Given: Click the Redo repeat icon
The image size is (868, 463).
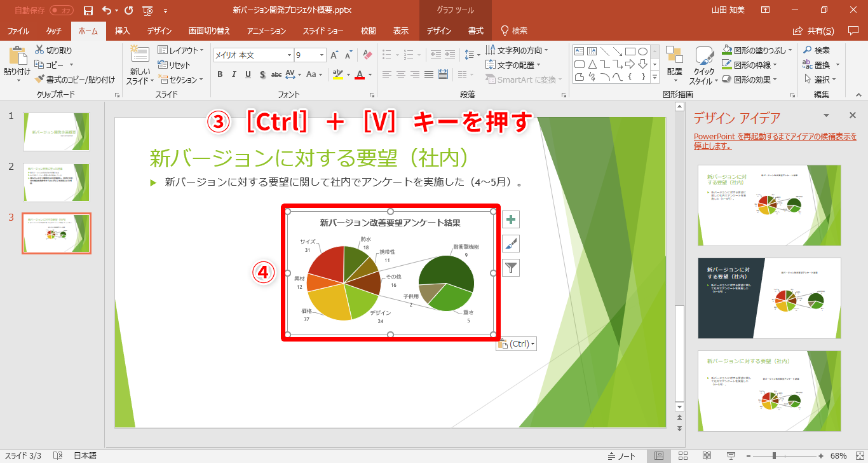Looking at the screenshot, I should coord(129,11).
